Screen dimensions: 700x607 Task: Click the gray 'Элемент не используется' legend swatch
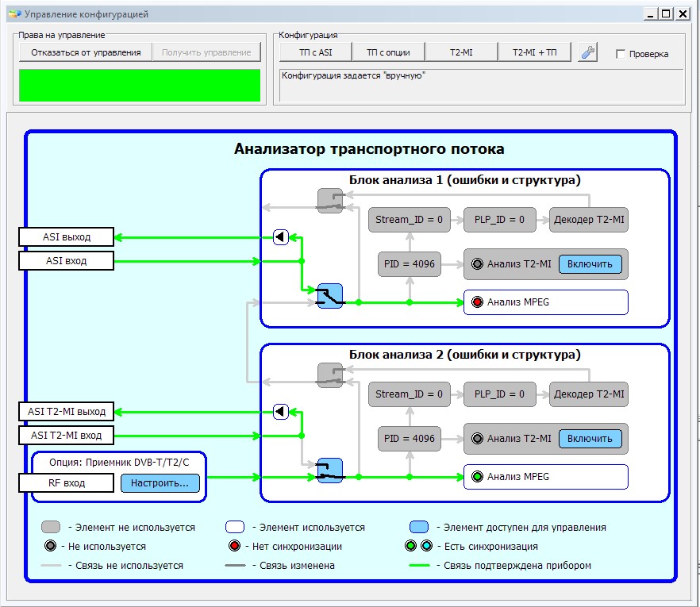pyautogui.click(x=51, y=527)
